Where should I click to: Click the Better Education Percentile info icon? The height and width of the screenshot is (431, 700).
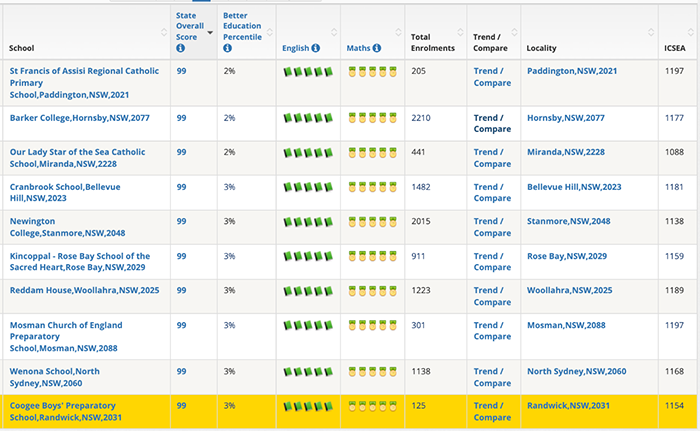(227, 48)
